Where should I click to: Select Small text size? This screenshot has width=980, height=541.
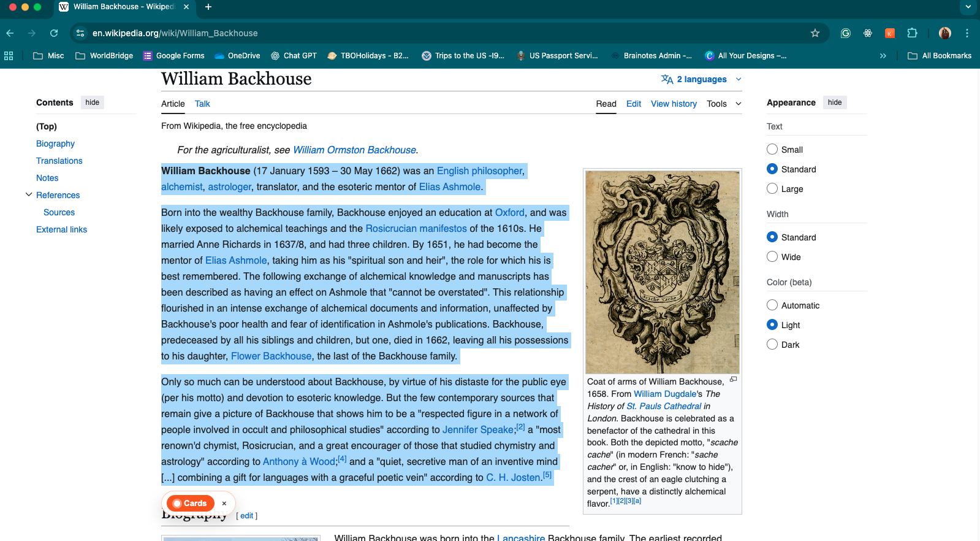(772, 149)
